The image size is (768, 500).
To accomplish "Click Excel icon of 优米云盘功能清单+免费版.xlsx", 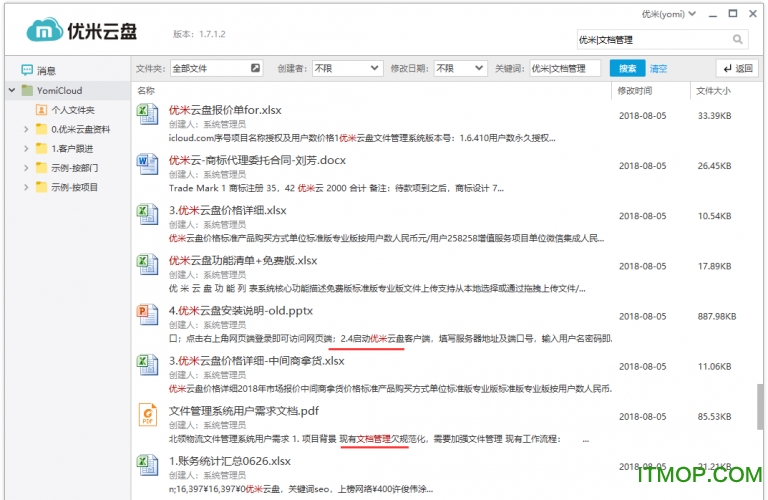I will coord(147,264).
